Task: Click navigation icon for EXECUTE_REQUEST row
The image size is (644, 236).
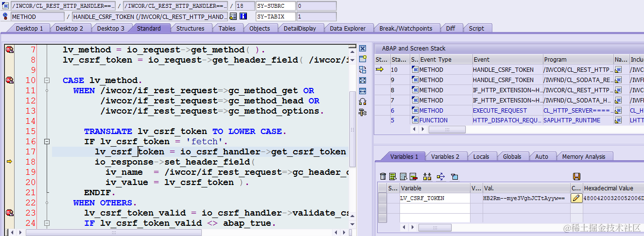Action: [618, 110]
